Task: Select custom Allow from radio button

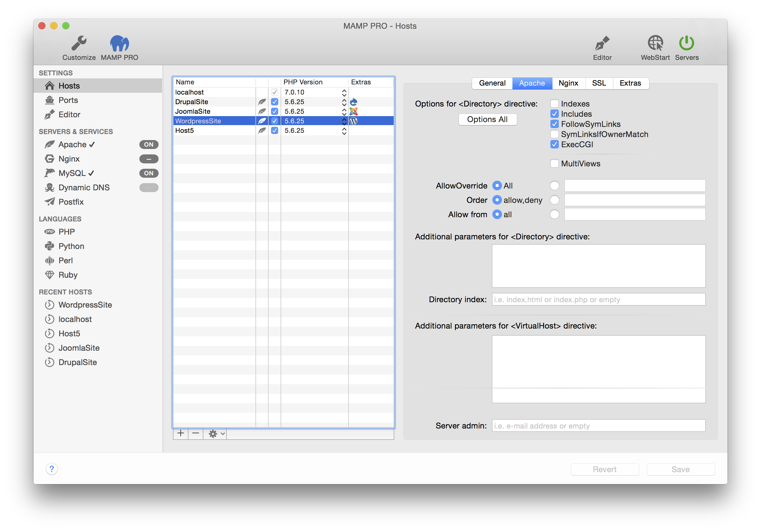Action: click(x=554, y=215)
